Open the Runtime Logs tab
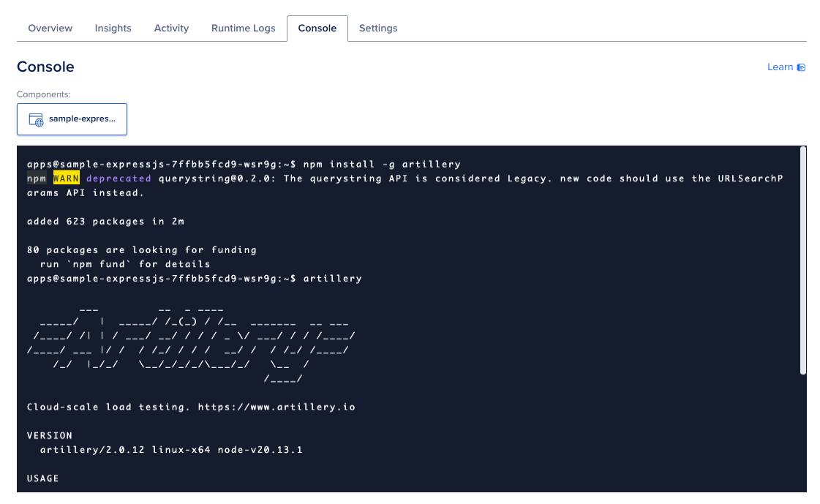This screenshot has width=820, height=504. click(243, 29)
